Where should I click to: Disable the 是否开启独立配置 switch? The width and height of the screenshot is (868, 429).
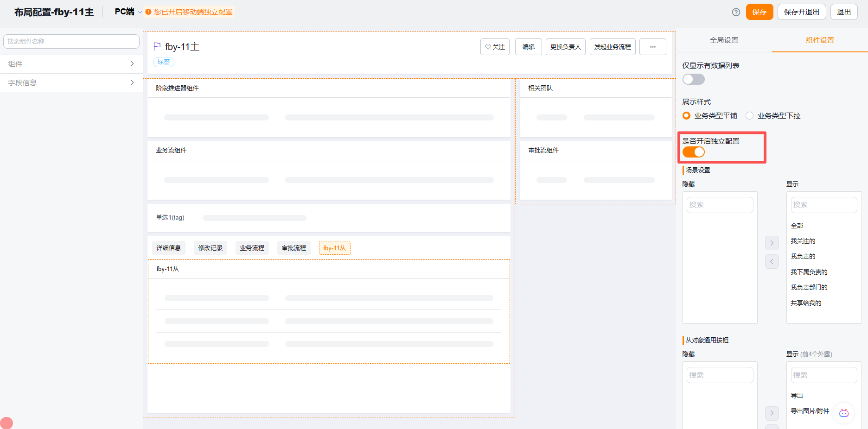693,152
